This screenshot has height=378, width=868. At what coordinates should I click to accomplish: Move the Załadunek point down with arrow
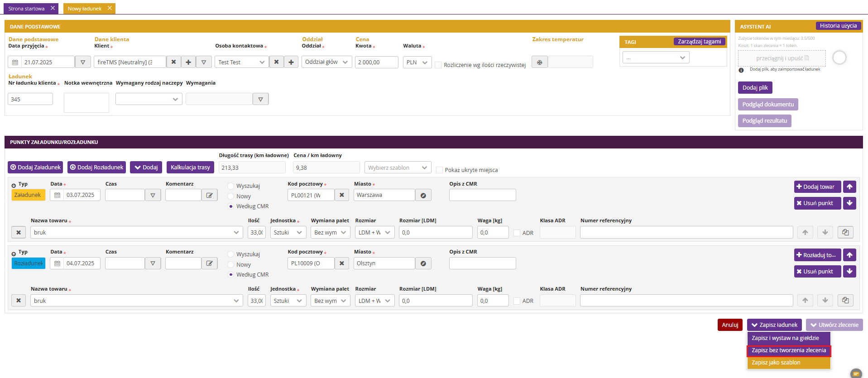849,203
